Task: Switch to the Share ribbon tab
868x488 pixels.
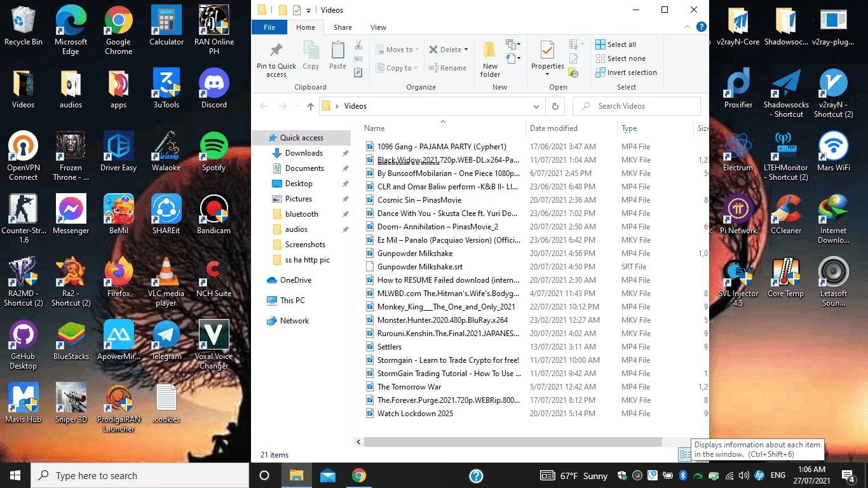Action: [x=342, y=27]
